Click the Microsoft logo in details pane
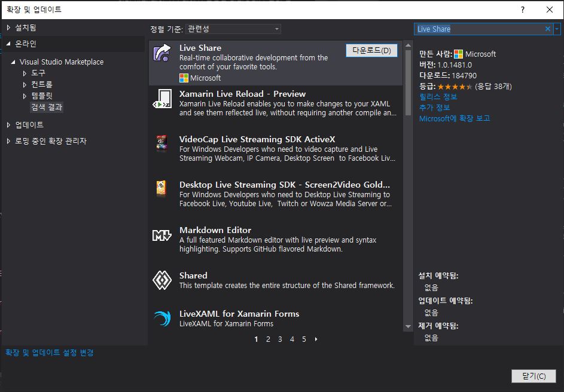The height and width of the screenshot is (392, 564). click(x=458, y=54)
